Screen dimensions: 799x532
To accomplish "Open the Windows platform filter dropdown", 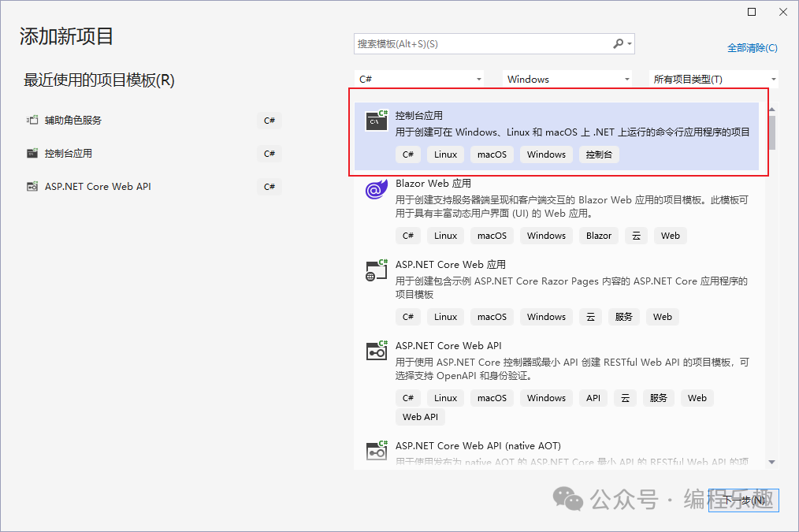I will tap(567, 79).
